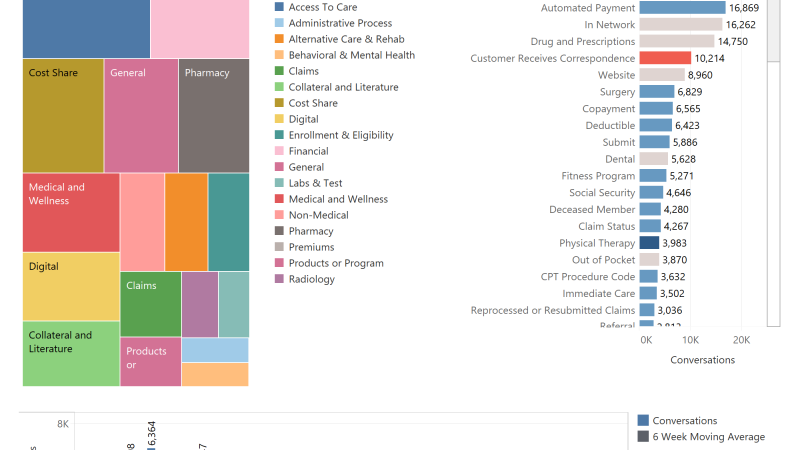Click the dark blue Physical Therapy bar
The image size is (800, 450).
tap(649, 243)
